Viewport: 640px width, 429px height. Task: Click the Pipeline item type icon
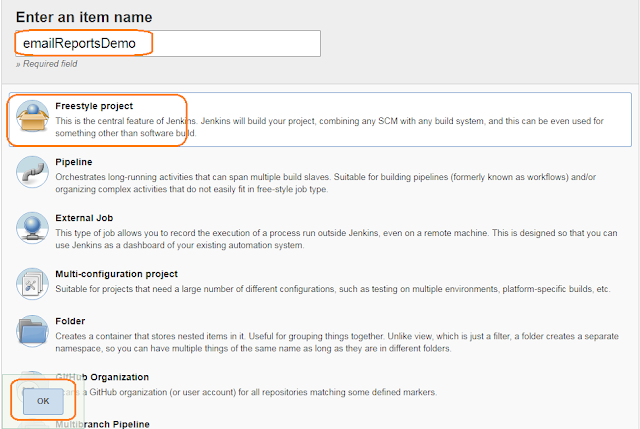coord(32,172)
